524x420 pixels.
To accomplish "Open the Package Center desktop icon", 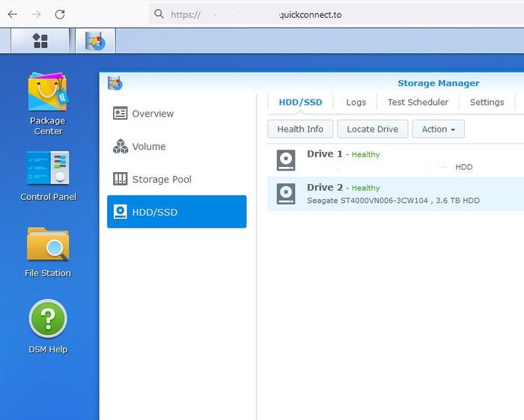I will (x=47, y=93).
